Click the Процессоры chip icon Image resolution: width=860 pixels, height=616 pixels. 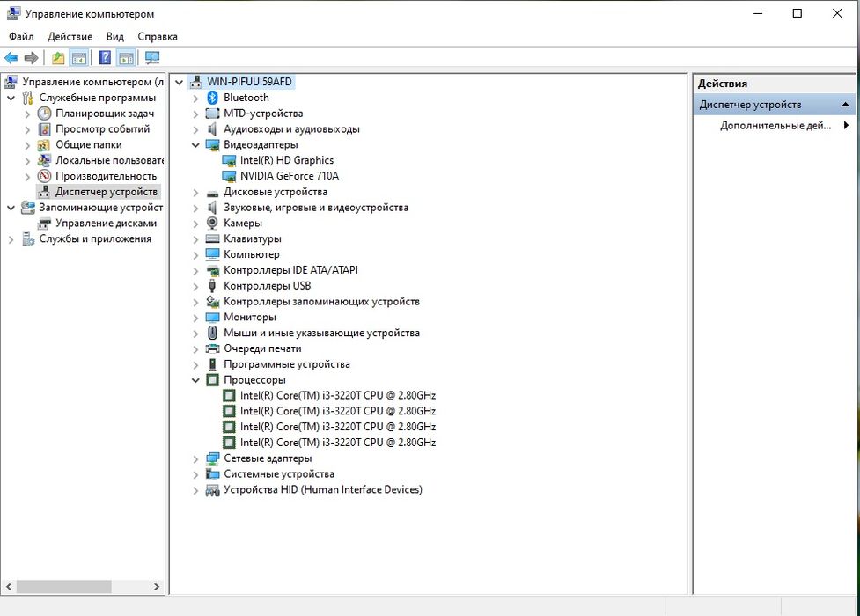[212, 379]
